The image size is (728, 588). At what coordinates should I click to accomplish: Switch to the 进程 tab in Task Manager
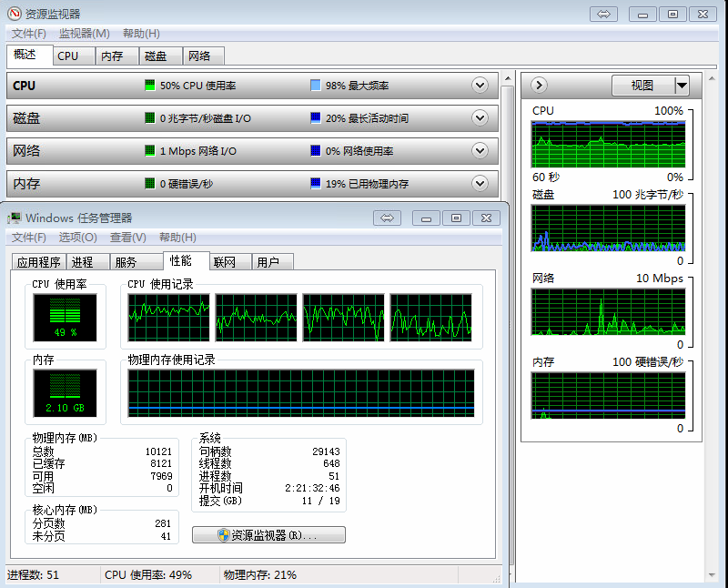click(87, 262)
